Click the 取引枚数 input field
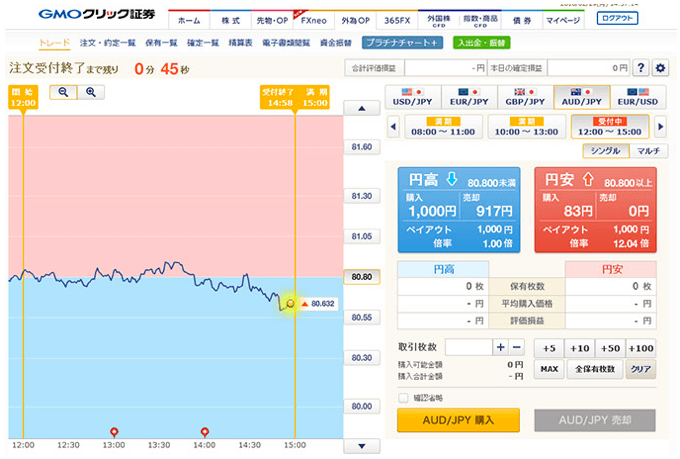 click(x=467, y=347)
